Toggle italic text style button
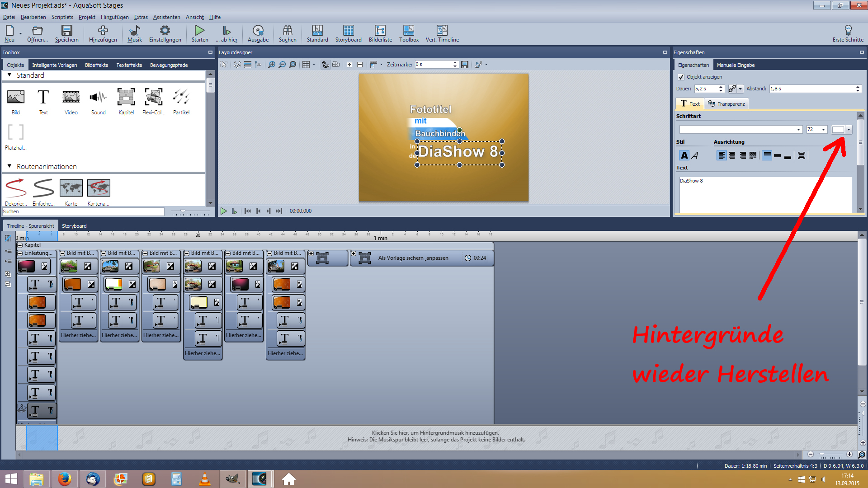Image resolution: width=868 pixels, height=488 pixels. tap(695, 155)
